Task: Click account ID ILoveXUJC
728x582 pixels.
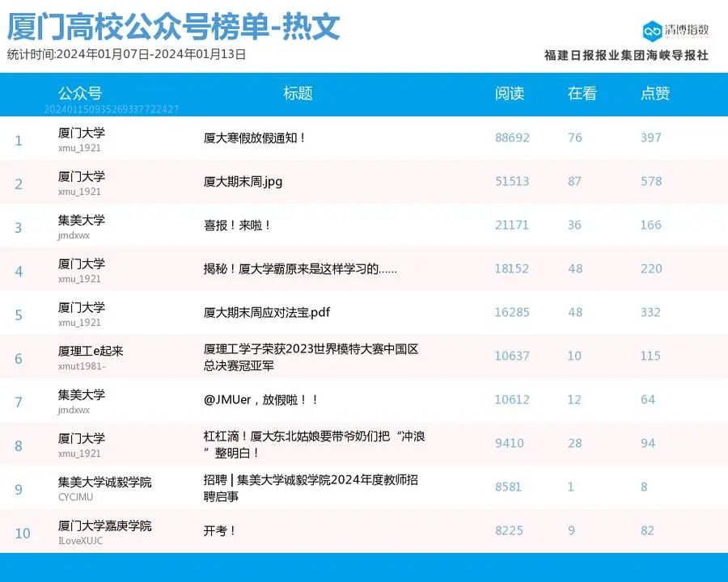Action: tap(81, 541)
